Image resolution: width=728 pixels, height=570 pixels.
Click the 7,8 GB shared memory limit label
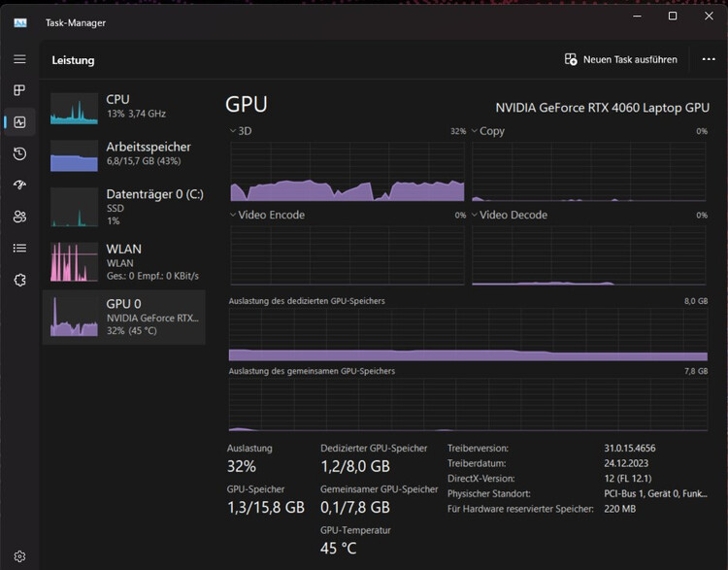point(696,371)
